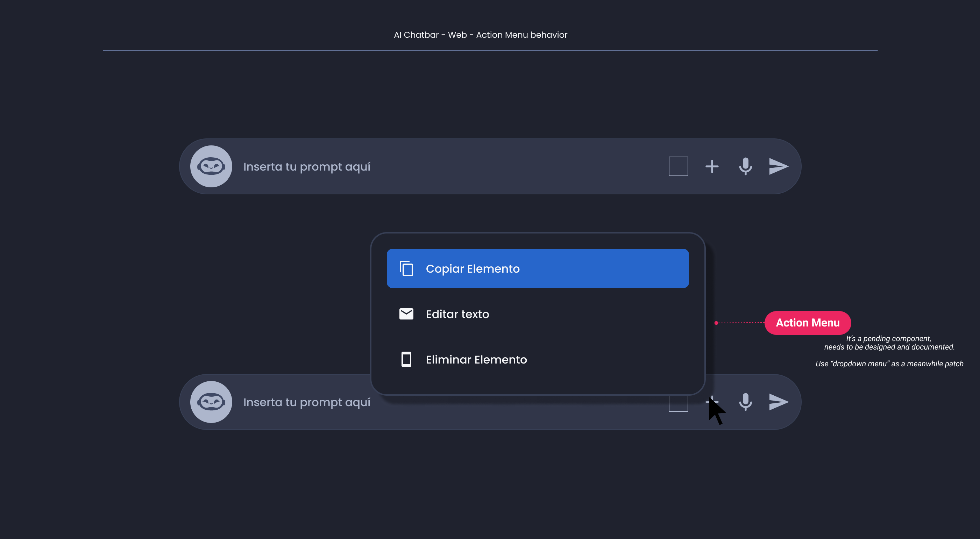This screenshot has height=539, width=980.
Task: Click the microphone icon in upper chatbar
Action: point(745,166)
